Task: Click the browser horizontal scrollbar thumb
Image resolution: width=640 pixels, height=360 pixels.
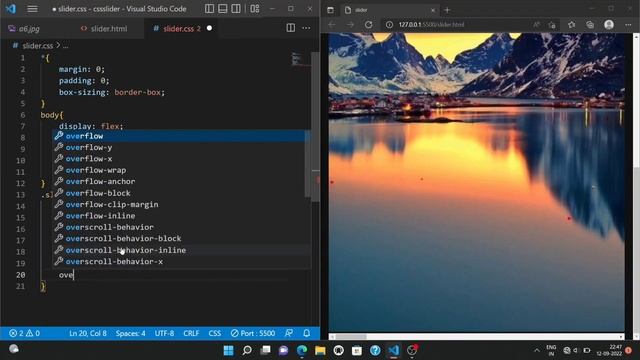Action: [x=351, y=337]
